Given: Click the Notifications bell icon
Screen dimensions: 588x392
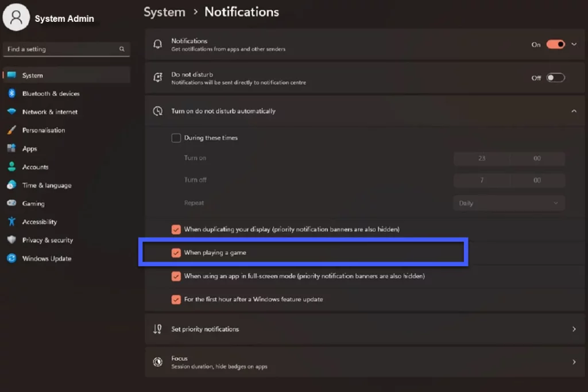Looking at the screenshot, I should click(158, 44).
